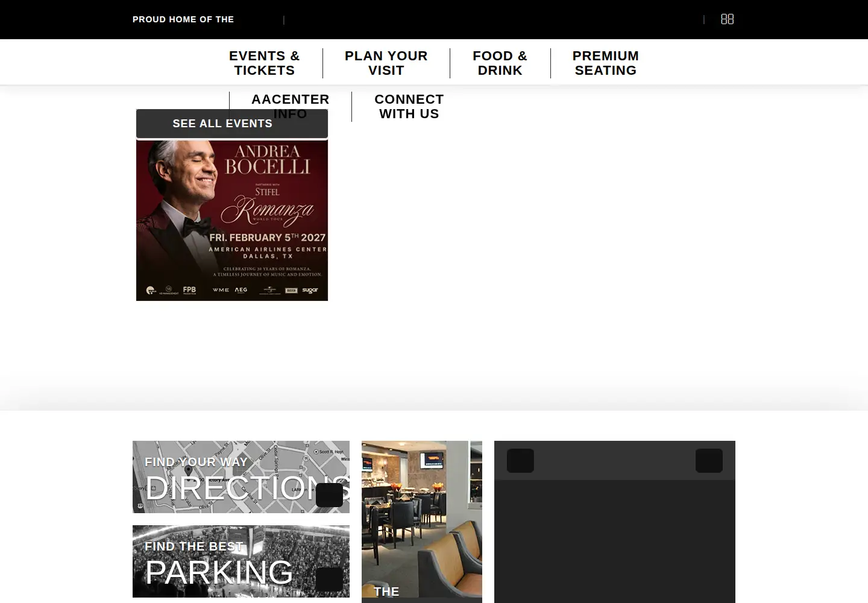Open the Connect With Us menu
The width and height of the screenshot is (868, 603).
click(x=409, y=107)
